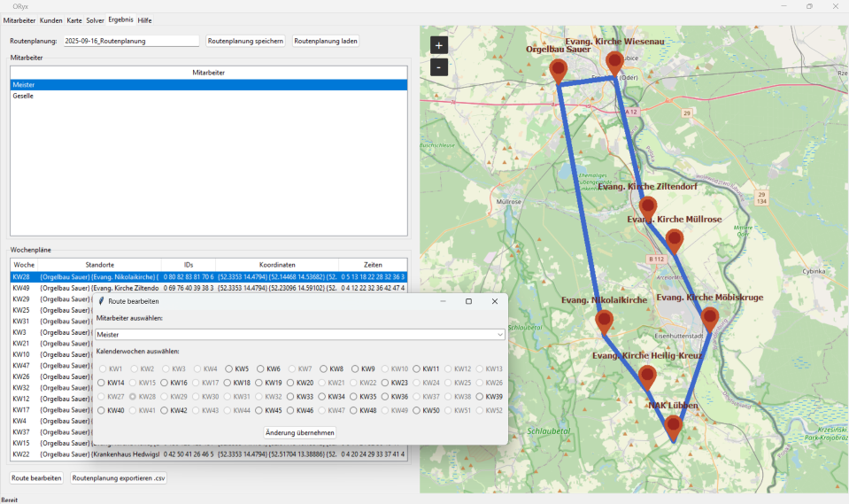Screen dimensions: 849x504
Task: Click Änderung übernehmen button
Action: coord(300,433)
